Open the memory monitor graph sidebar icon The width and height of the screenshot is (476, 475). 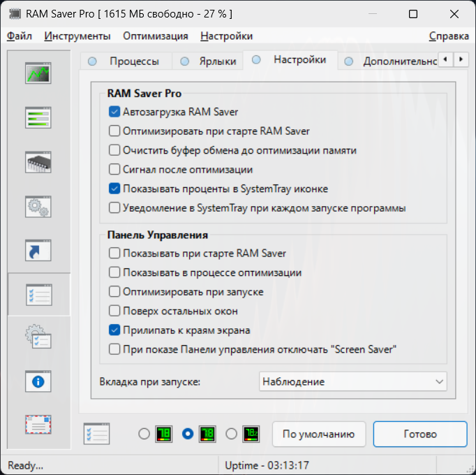click(38, 73)
